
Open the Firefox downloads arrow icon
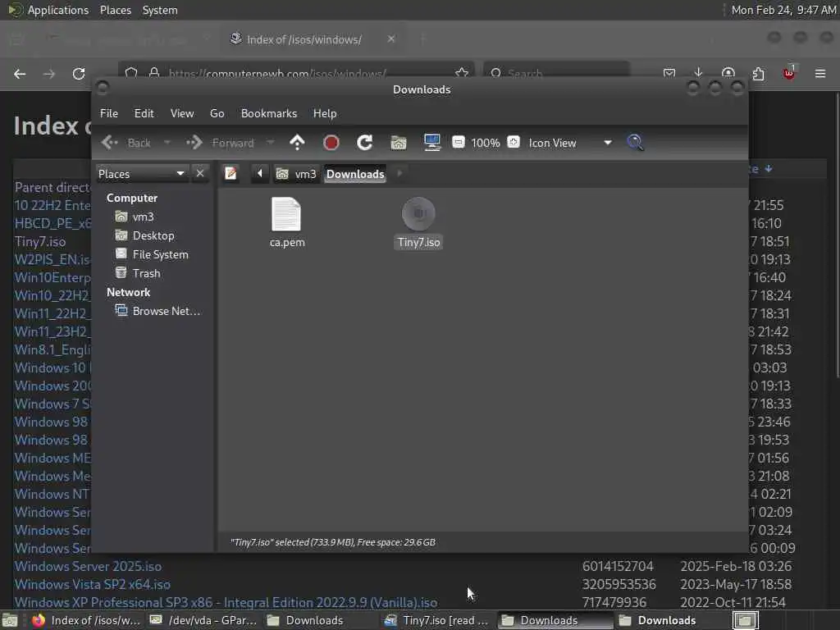(x=698, y=72)
